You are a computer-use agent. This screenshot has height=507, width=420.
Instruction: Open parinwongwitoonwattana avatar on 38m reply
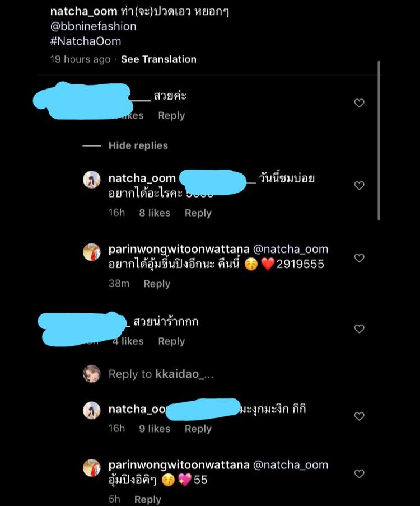click(x=92, y=252)
